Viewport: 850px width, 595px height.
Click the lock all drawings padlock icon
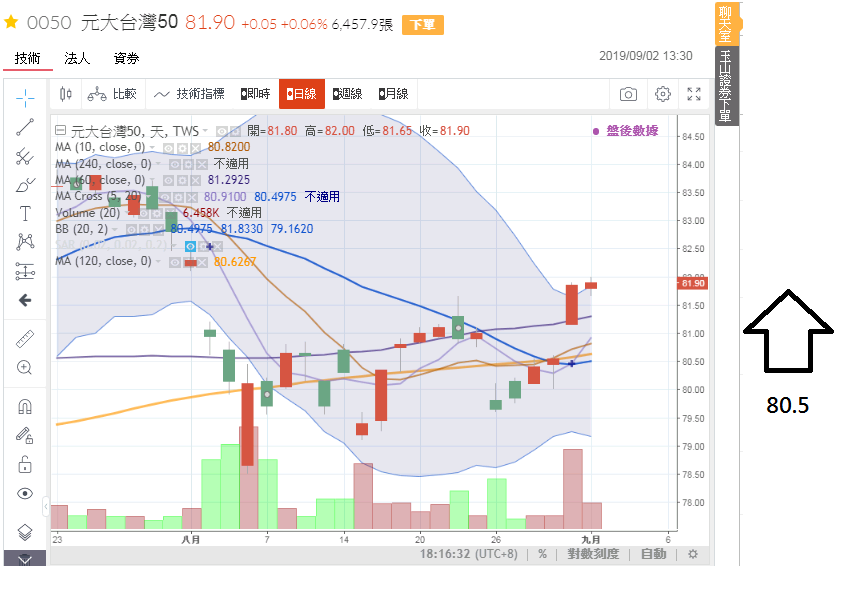click(x=25, y=465)
